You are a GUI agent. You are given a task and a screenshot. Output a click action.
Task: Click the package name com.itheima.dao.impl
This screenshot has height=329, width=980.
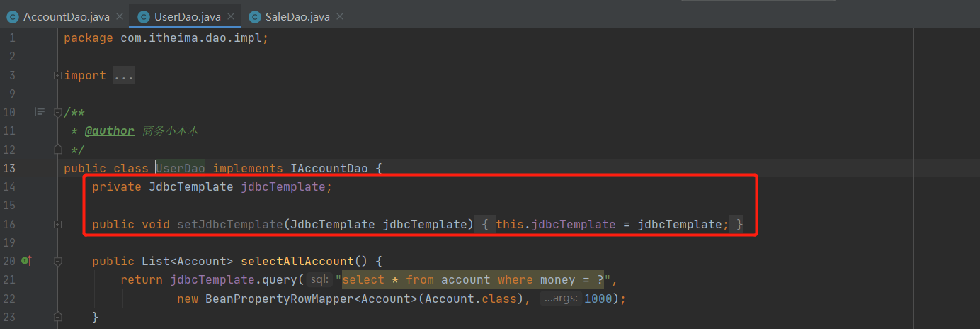pyautogui.click(x=191, y=38)
